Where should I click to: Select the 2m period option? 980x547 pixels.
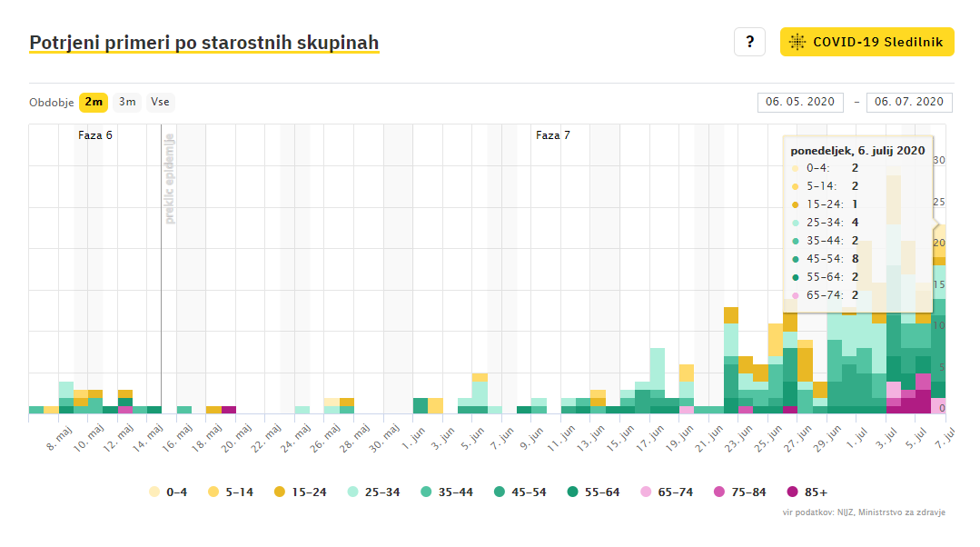(94, 102)
